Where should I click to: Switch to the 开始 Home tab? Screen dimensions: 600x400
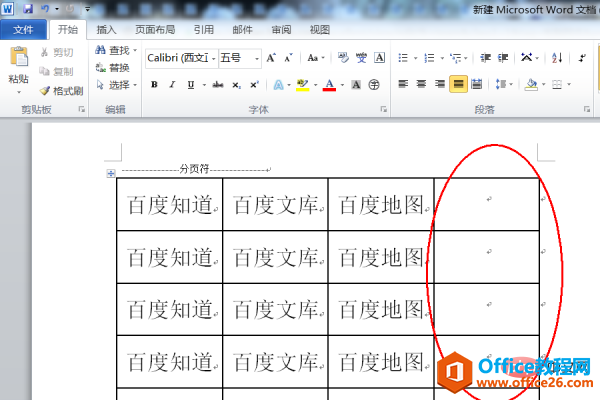coord(67,29)
